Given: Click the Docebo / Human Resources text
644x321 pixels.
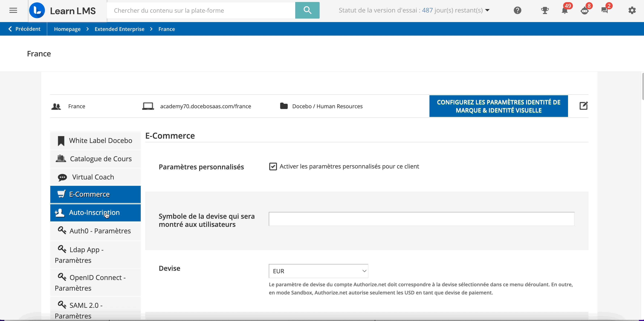Looking at the screenshot, I should pos(327,106).
